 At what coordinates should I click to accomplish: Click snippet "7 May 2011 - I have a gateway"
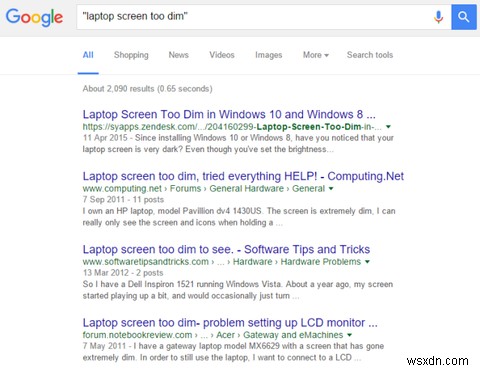click(233, 352)
